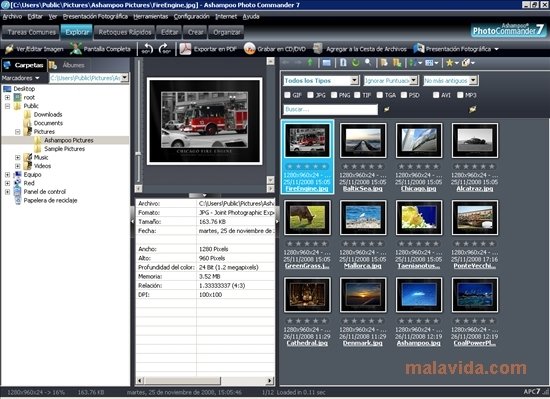
Task: Expand the root tree node
Action: point(7,97)
